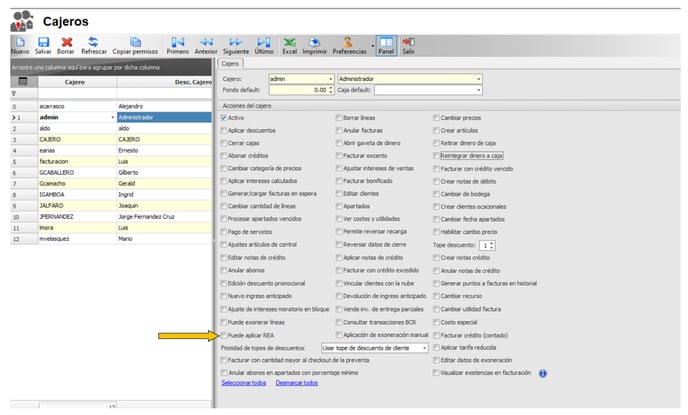The height and width of the screenshot is (415, 688).
Task: Click the Imprimir print icon
Action: point(314,46)
